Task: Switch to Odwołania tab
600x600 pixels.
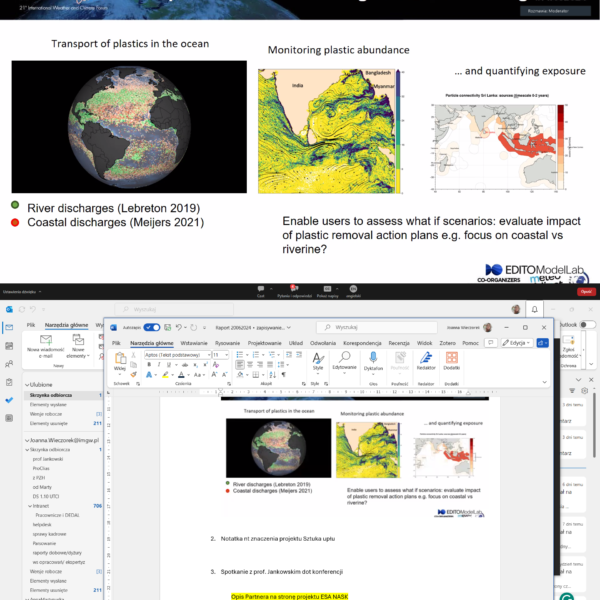Action: coord(323,343)
